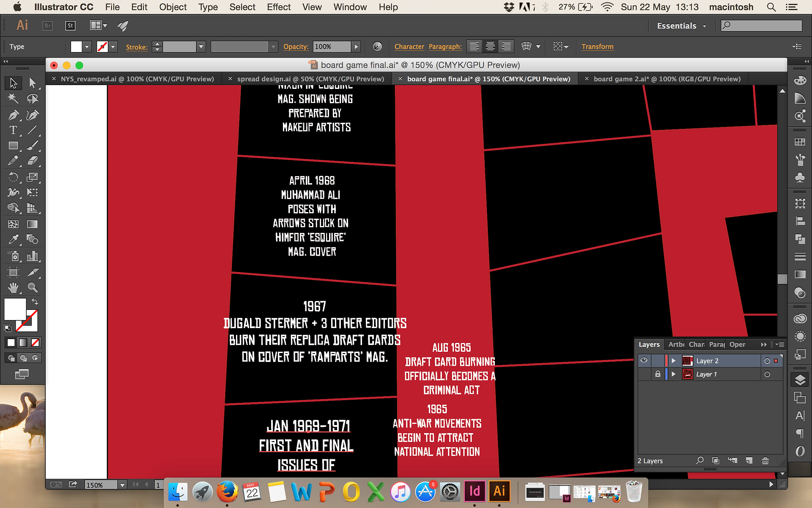Open the Paragraph panel link
812x508 pixels.
pyautogui.click(x=445, y=47)
